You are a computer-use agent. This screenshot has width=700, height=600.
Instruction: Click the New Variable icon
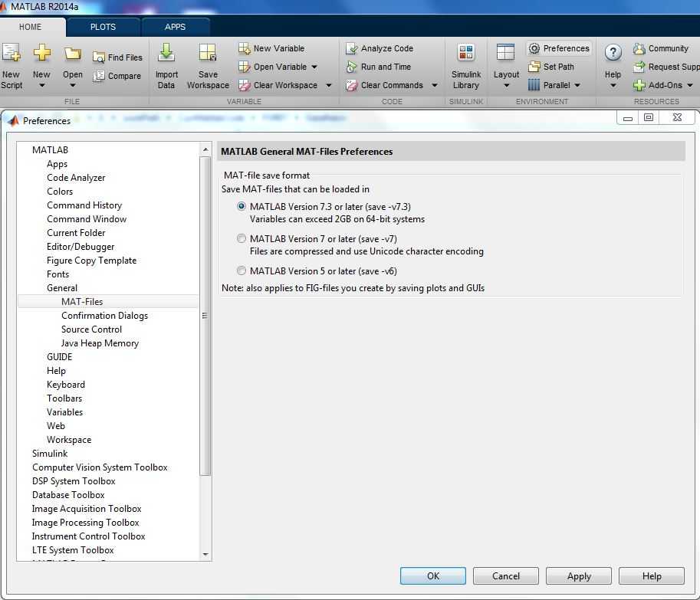[x=245, y=48]
